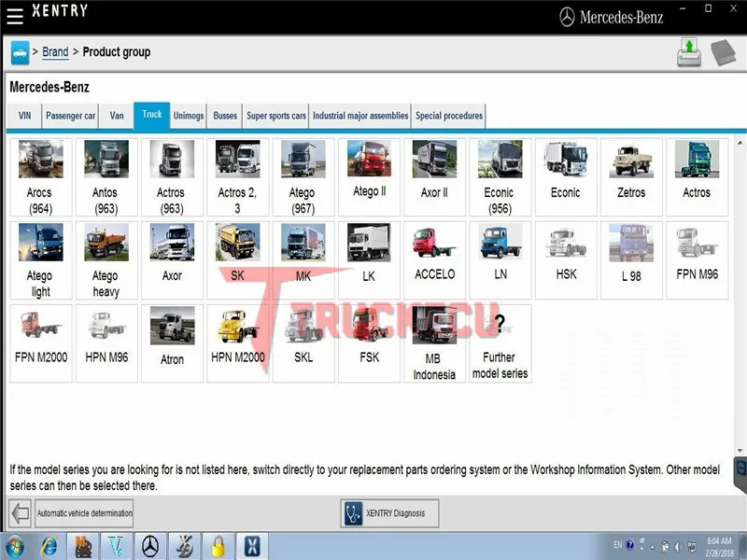Select the HSK truck series
Viewport: 747px width, 560px height.
click(x=566, y=260)
